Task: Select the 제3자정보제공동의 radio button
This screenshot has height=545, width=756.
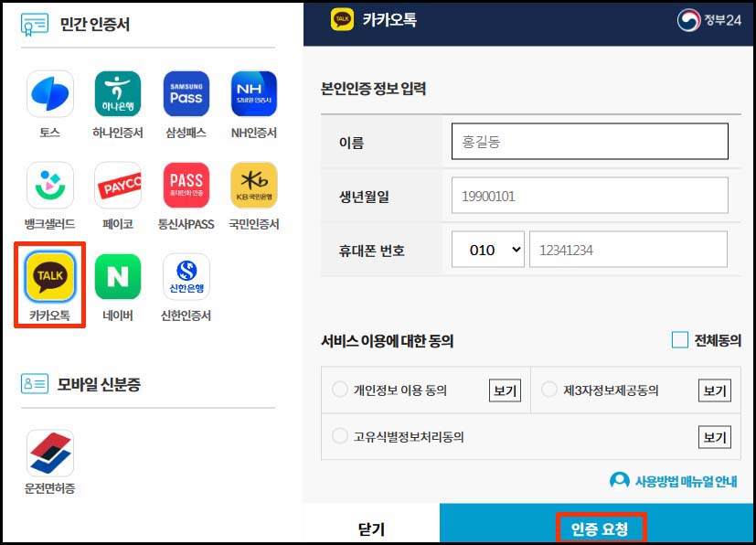Action: coord(549,390)
